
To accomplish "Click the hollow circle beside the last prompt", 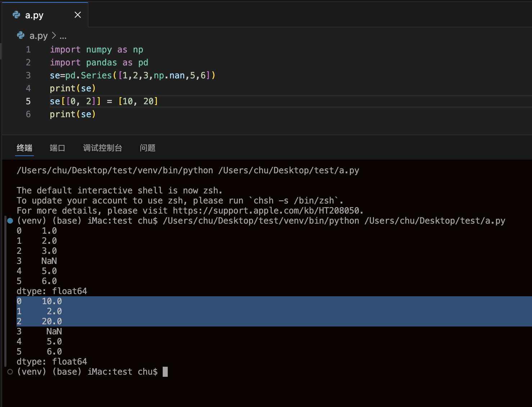I will (10, 372).
